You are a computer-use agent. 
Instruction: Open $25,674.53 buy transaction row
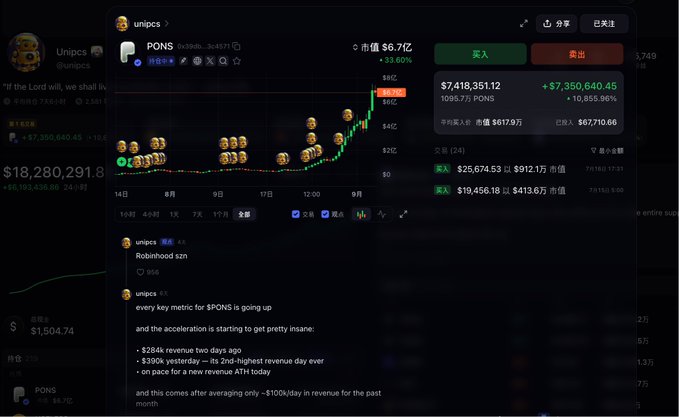pyautogui.click(x=529, y=169)
